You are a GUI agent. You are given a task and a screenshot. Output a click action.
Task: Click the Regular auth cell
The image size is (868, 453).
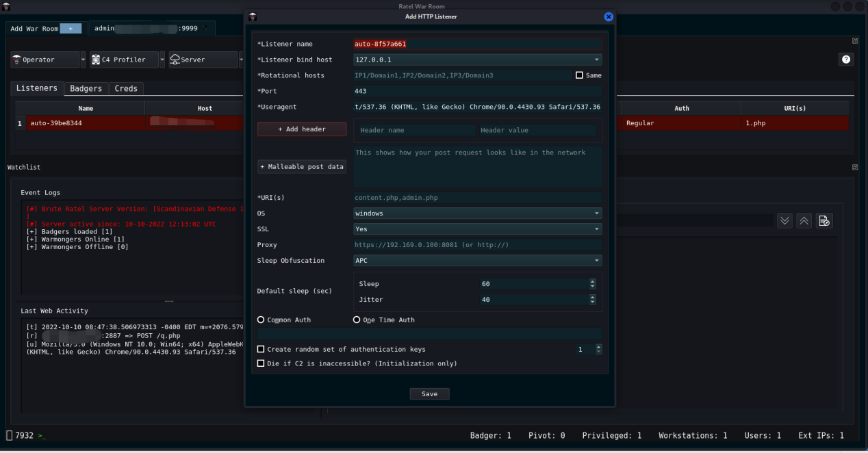coord(682,123)
